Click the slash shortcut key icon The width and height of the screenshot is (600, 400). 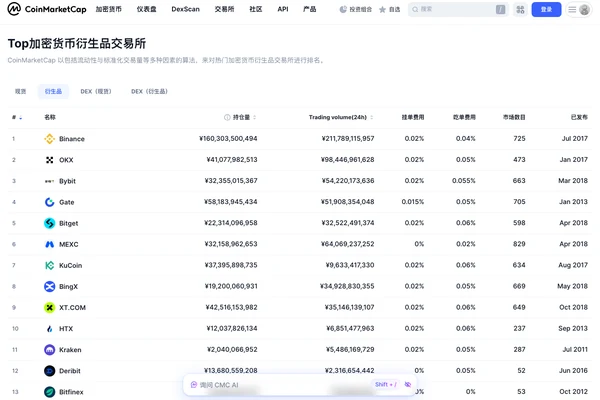click(x=500, y=10)
